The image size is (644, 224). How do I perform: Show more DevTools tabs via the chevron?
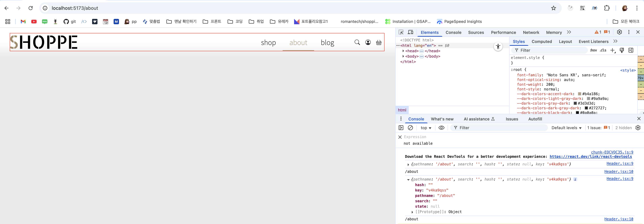(569, 32)
